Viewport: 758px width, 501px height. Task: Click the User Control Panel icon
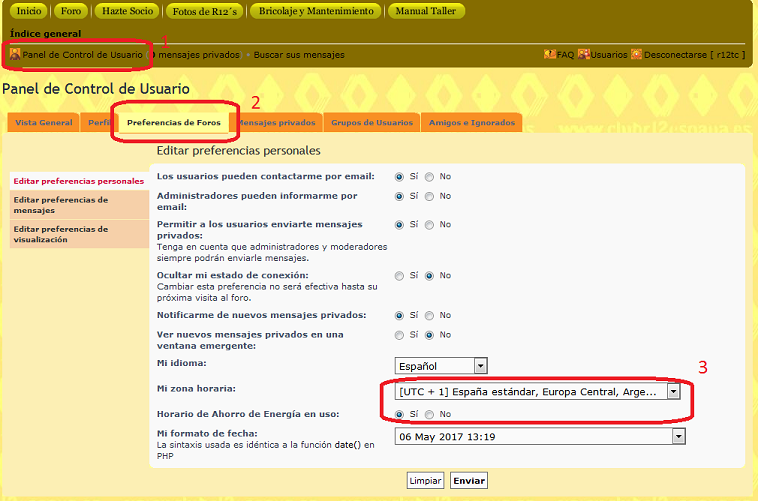coord(15,54)
